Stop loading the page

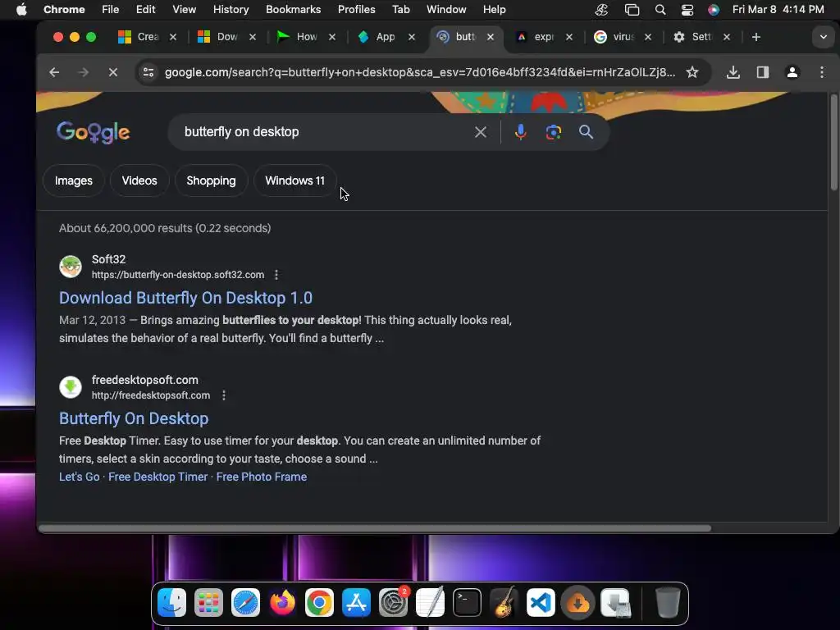(113, 72)
